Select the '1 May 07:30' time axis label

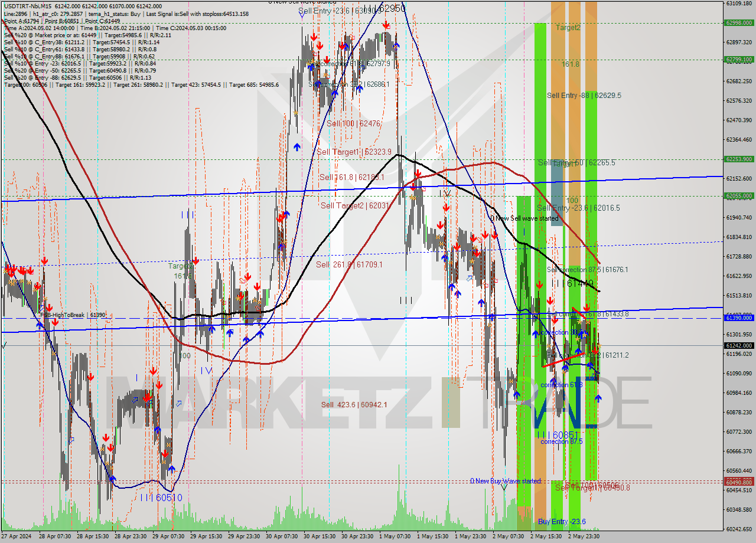(x=395, y=537)
